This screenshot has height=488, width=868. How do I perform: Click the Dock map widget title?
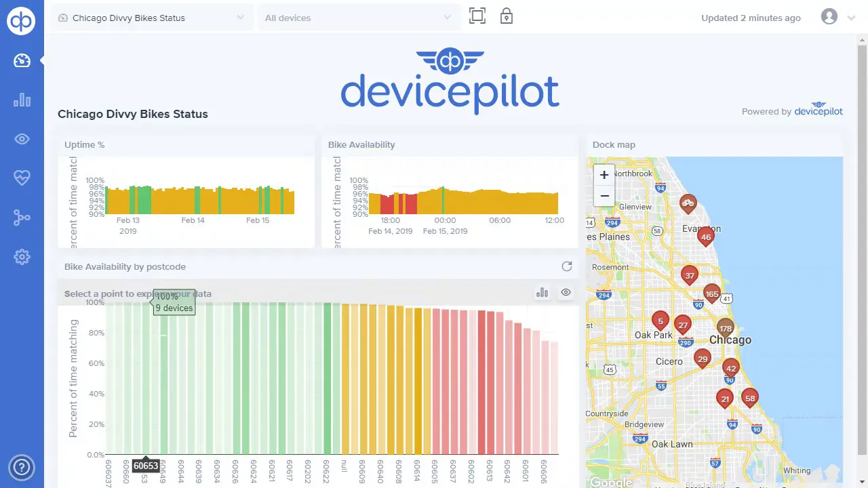point(614,144)
